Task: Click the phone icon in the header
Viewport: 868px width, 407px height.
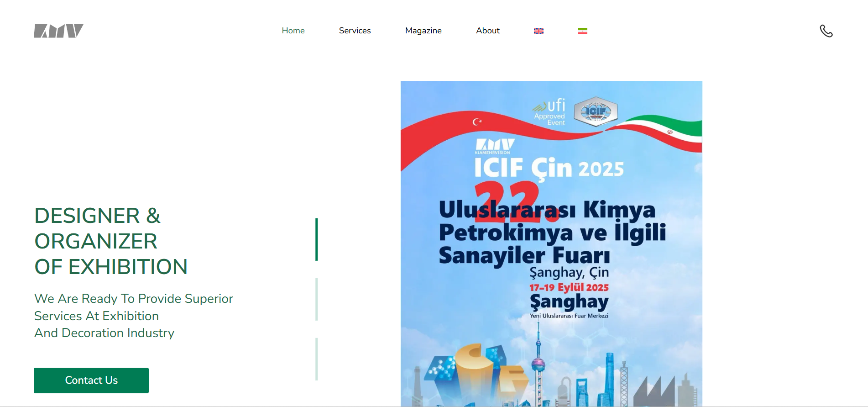Action: click(826, 31)
